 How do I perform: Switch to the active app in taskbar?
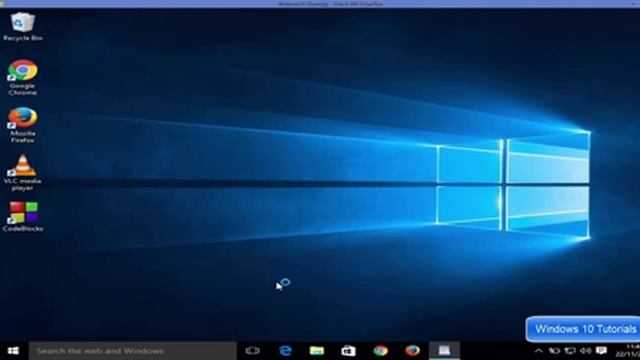pos(444,351)
